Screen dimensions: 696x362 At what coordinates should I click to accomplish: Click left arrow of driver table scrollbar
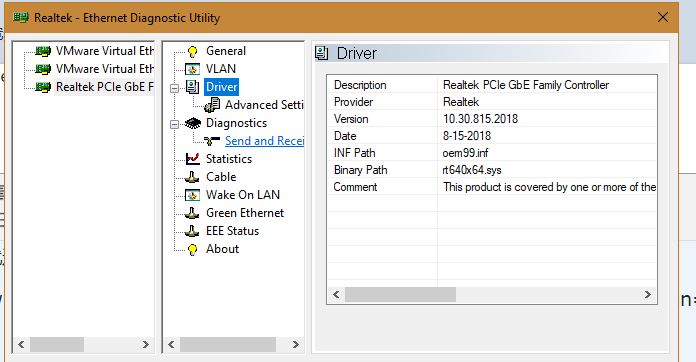[336, 295]
